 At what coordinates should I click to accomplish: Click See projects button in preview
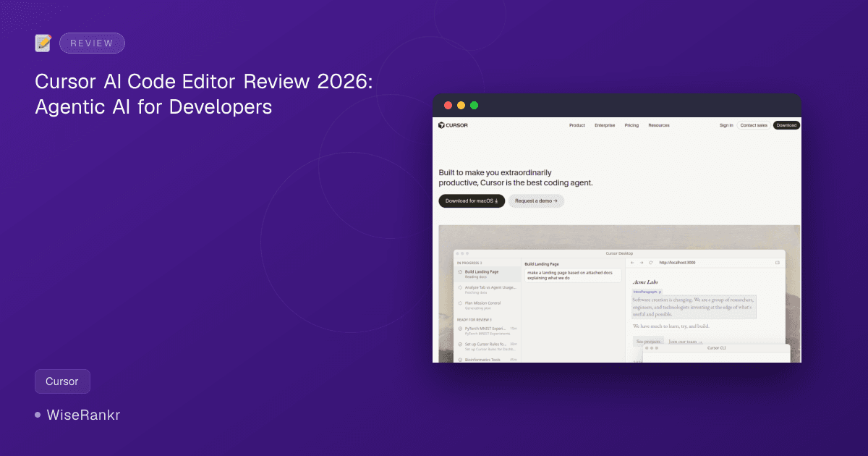[x=647, y=342]
